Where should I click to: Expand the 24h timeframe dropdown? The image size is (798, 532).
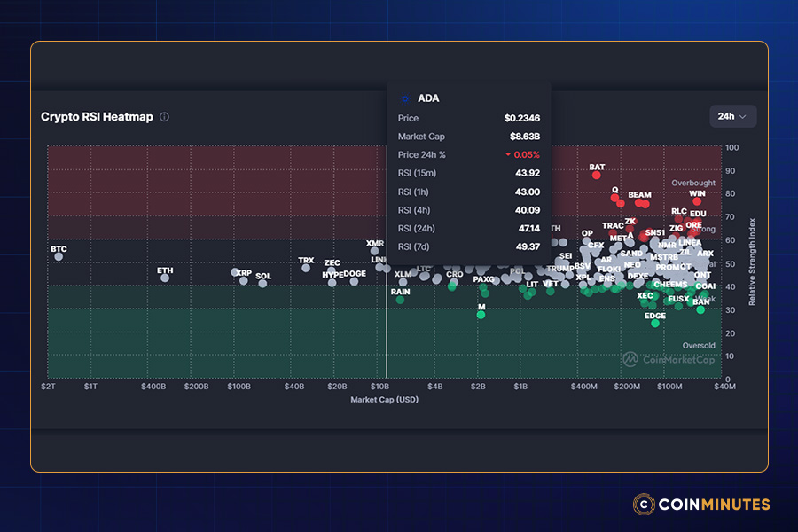click(733, 116)
